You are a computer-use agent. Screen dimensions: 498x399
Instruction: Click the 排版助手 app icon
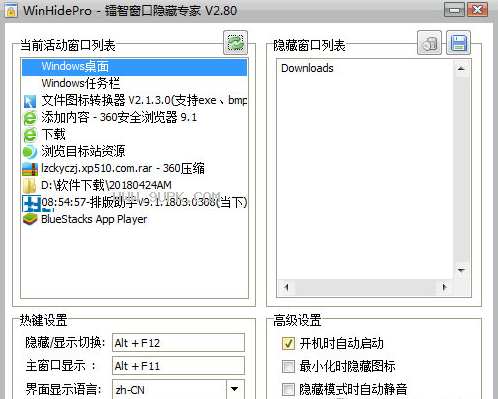pyautogui.click(x=31, y=203)
